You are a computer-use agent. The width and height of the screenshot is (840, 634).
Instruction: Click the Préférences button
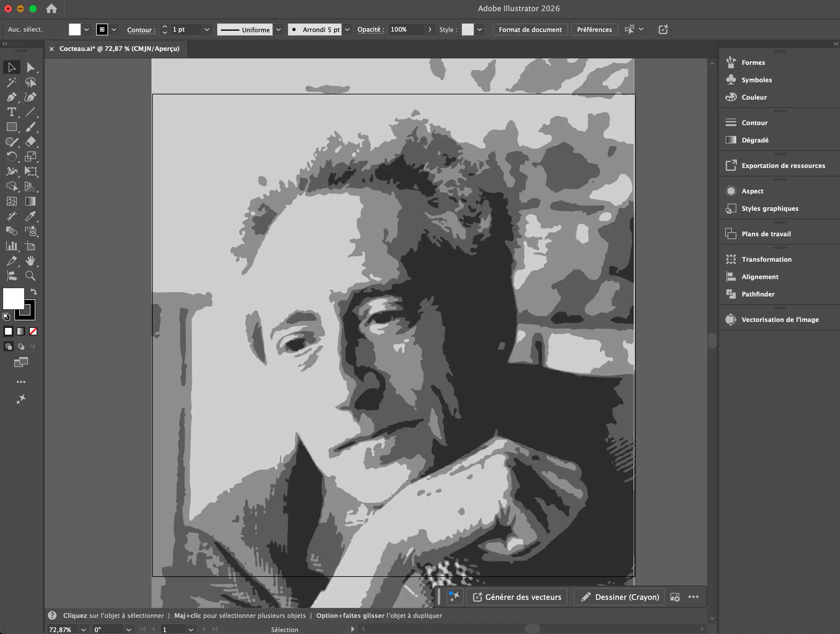594,29
